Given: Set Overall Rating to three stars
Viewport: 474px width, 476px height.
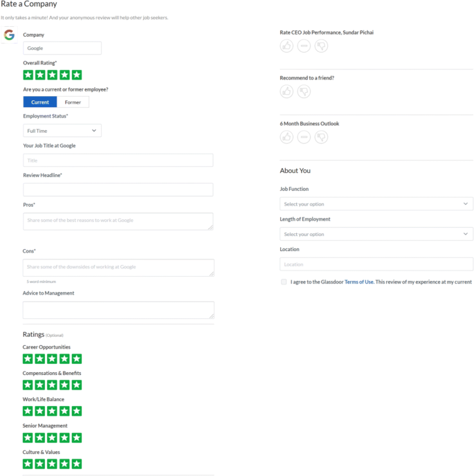Looking at the screenshot, I should click(x=53, y=75).
